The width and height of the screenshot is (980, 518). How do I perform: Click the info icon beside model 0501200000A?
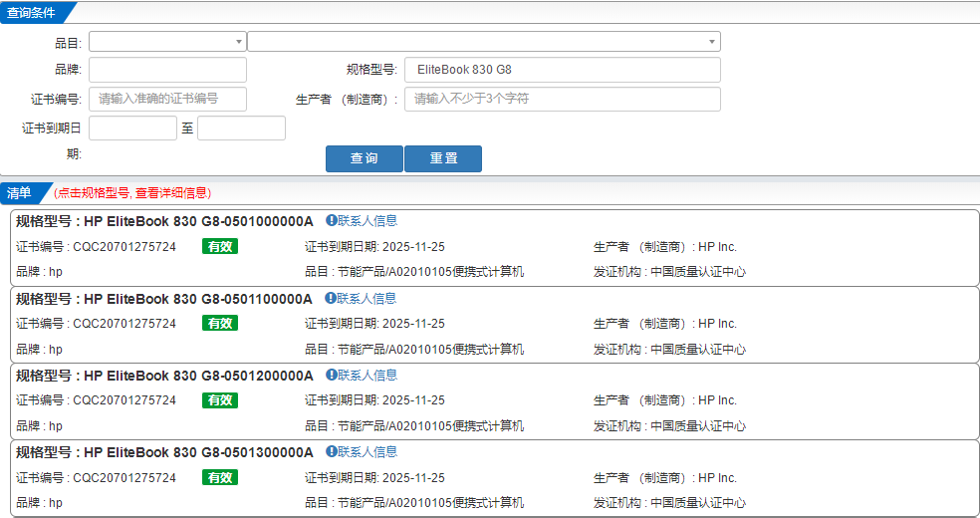coord(332,375)
